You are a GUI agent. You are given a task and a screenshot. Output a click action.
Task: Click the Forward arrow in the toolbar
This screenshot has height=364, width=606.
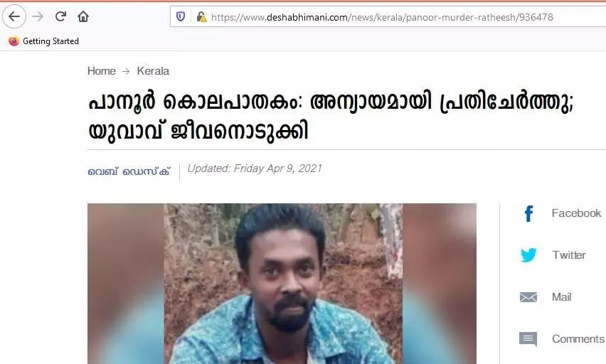[x=38, y=16]
